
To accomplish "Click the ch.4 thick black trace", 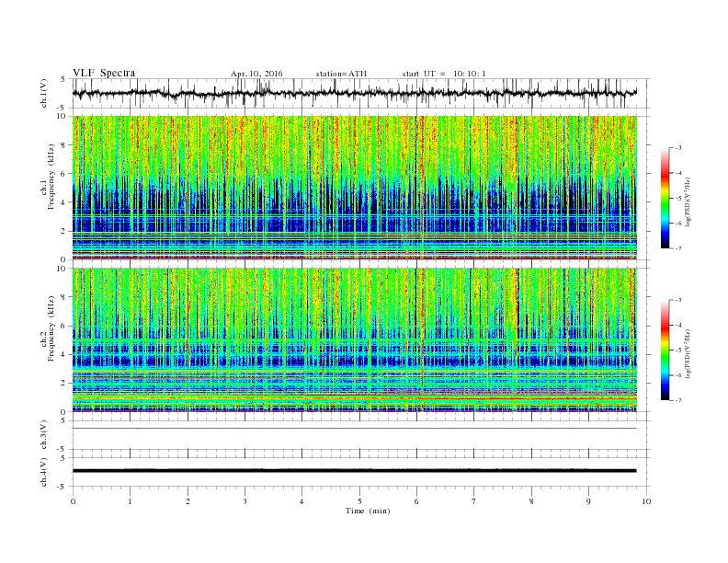I will point(354,471).
